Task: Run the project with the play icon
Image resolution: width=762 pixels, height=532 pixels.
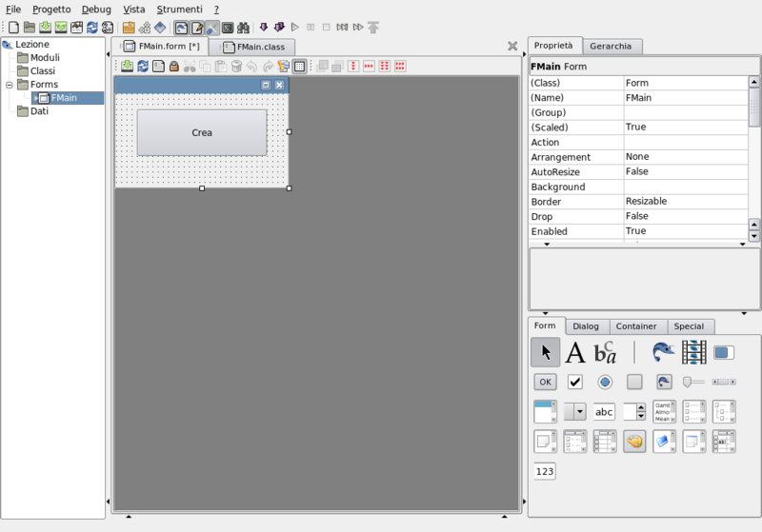Action: pos(294,28)
